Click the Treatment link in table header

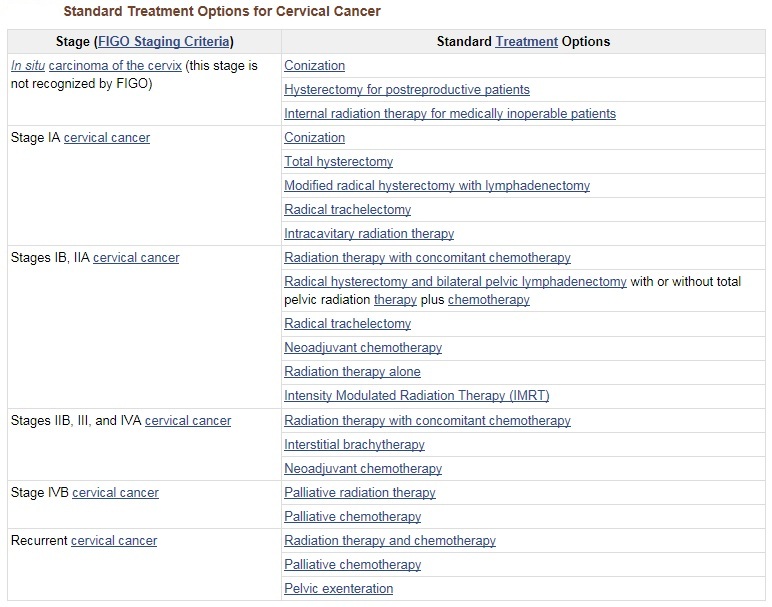click(x=526, y=41)
